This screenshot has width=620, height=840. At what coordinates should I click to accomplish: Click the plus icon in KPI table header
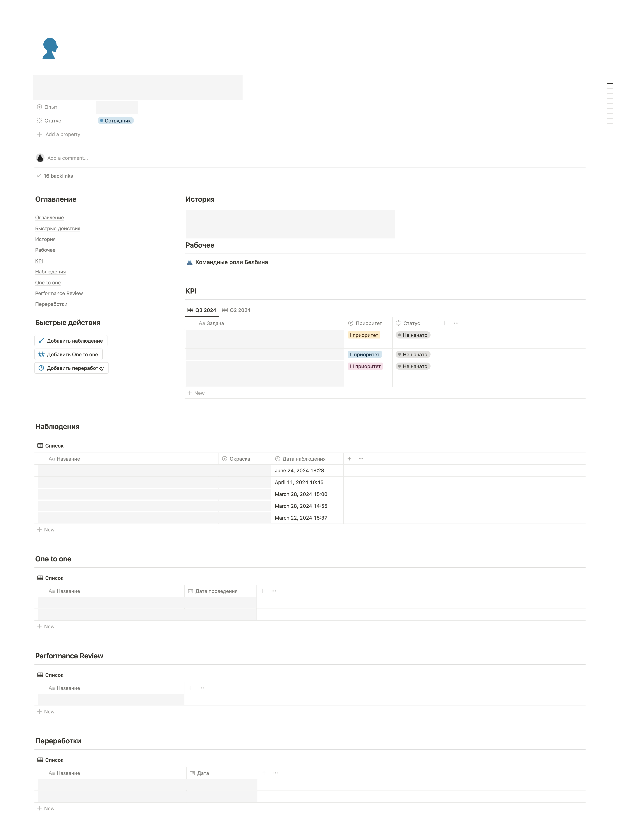pyautogui.click(x=444, y=323)
